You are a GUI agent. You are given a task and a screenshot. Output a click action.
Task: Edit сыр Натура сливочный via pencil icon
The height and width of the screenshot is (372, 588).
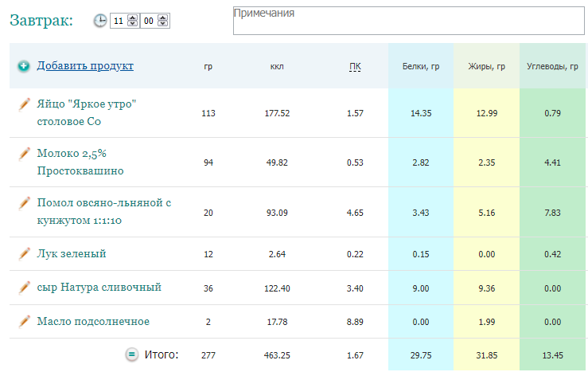click(25, 288)
